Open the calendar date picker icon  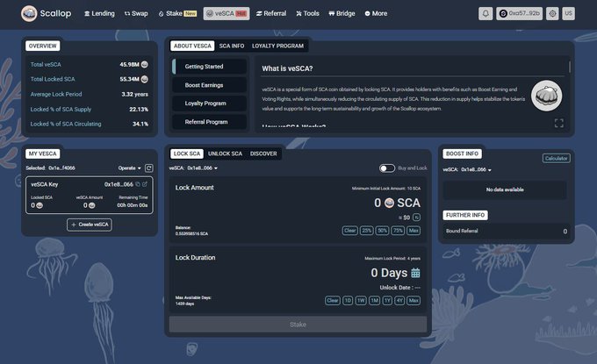pyautogui.click(x=416, y=273)
